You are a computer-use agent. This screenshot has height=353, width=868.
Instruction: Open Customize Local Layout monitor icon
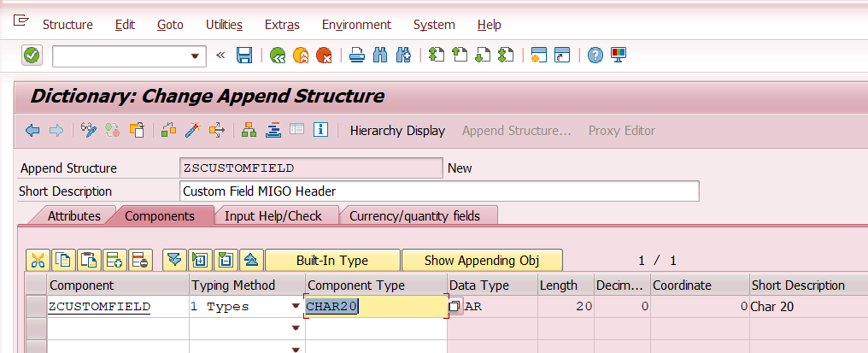[x=619, y=55]
